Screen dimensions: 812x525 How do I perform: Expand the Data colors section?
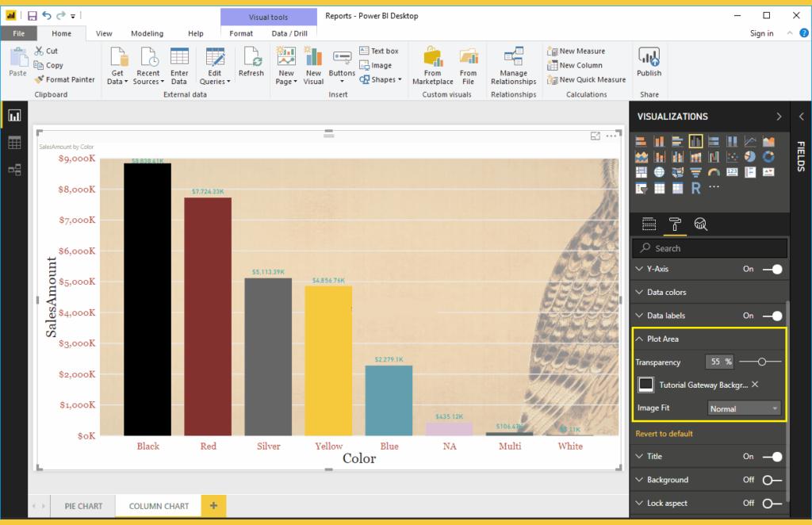(640, 293)
